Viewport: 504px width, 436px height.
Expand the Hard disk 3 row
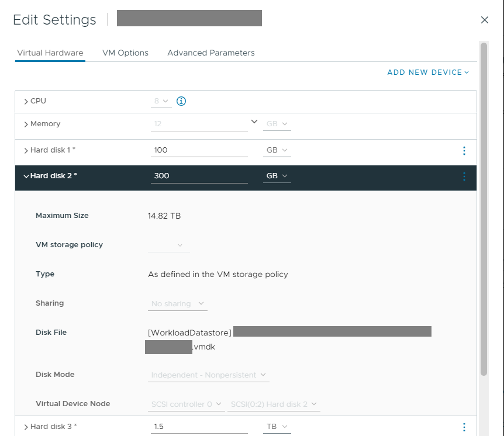[26, 427]
